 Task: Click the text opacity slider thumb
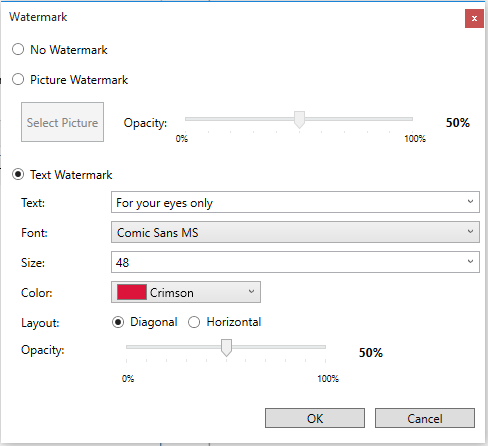point(226,348)
